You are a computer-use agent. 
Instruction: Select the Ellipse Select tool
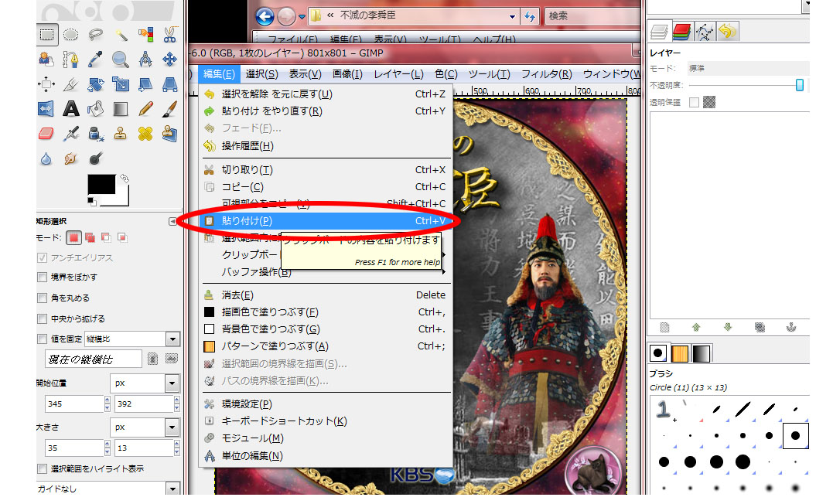coord(70,35)
